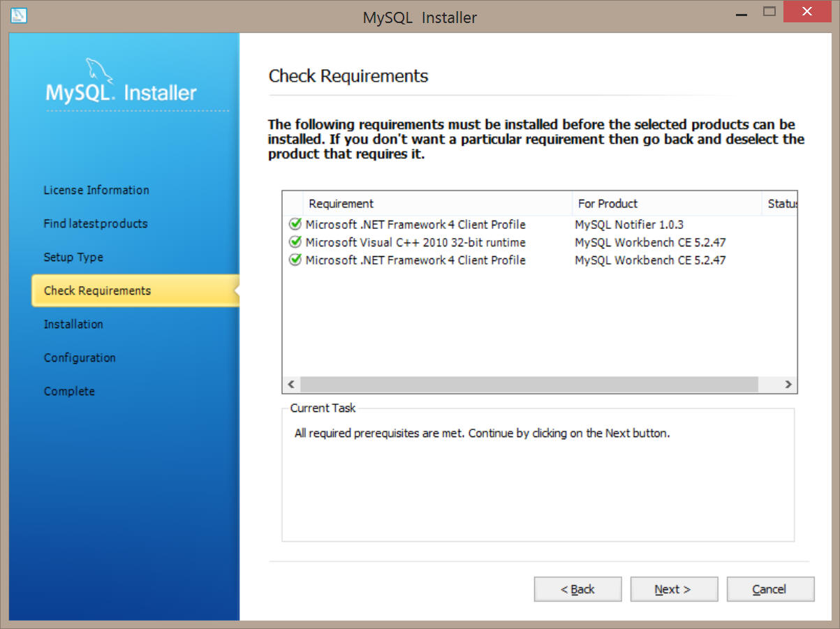The height and width of the screenshot is (629, 840).
Task: Open the Configuration step in sidebar
Action: tap(80, 357)
